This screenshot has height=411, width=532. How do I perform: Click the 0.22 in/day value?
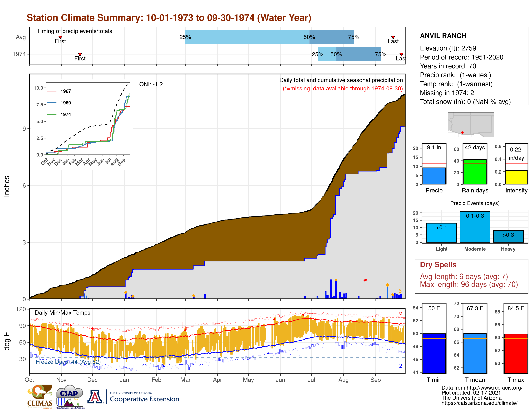point(516,154)
